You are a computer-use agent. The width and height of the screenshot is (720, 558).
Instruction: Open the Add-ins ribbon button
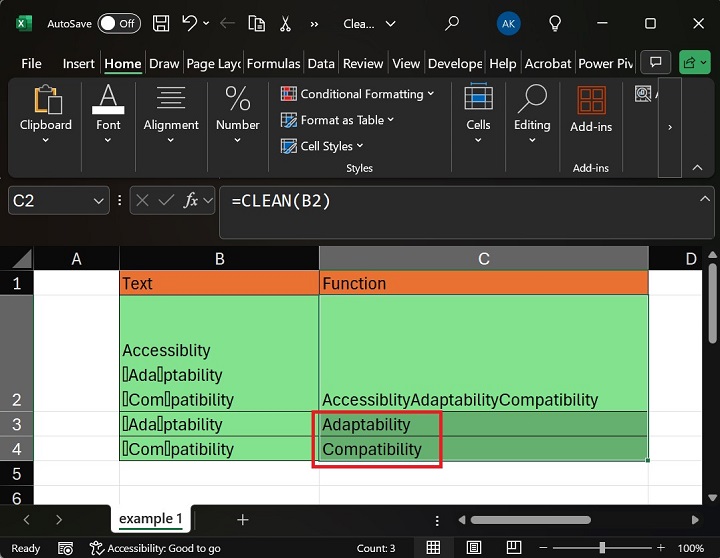pyautogui.click(x=591, y=110)
